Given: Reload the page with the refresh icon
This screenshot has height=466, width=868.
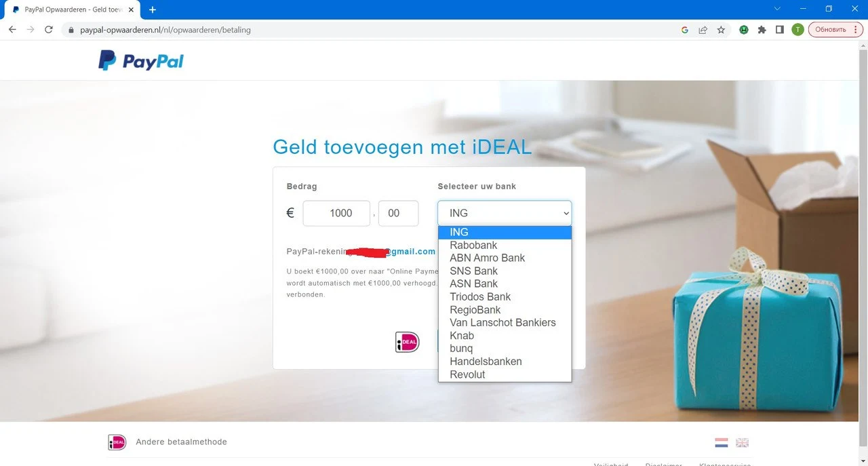Looking at the screenshot, I should click(x=49, y=30).
